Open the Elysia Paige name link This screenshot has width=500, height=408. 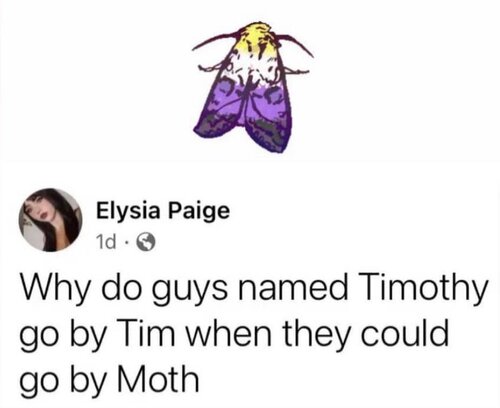[x=163, y=212]
